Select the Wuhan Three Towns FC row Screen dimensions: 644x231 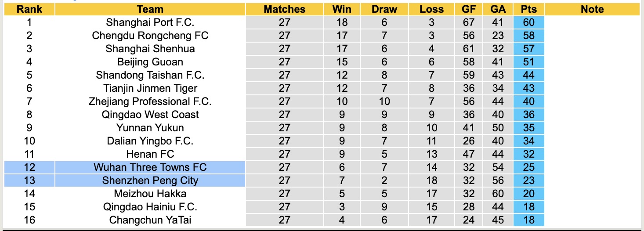point(150,167)
